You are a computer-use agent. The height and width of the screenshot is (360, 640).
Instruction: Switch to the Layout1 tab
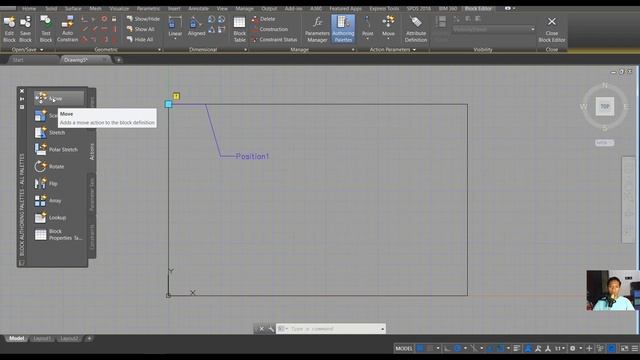(x=42, y=338)
